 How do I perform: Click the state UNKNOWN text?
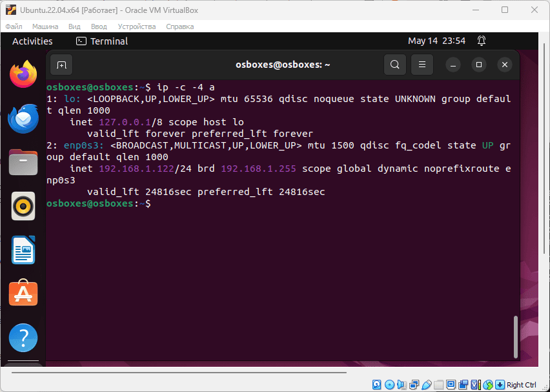pos(398,99)
